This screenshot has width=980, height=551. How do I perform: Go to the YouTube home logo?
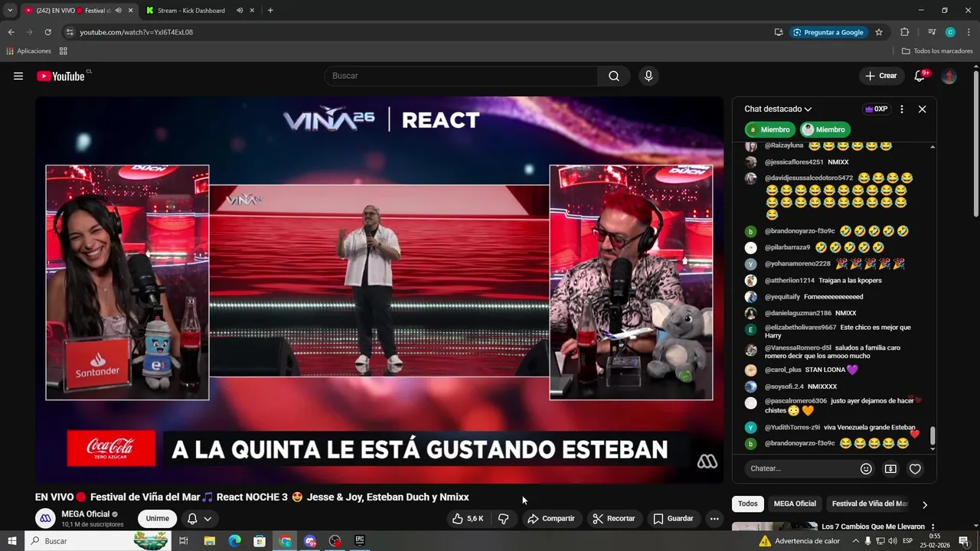(x=60, y=76)
